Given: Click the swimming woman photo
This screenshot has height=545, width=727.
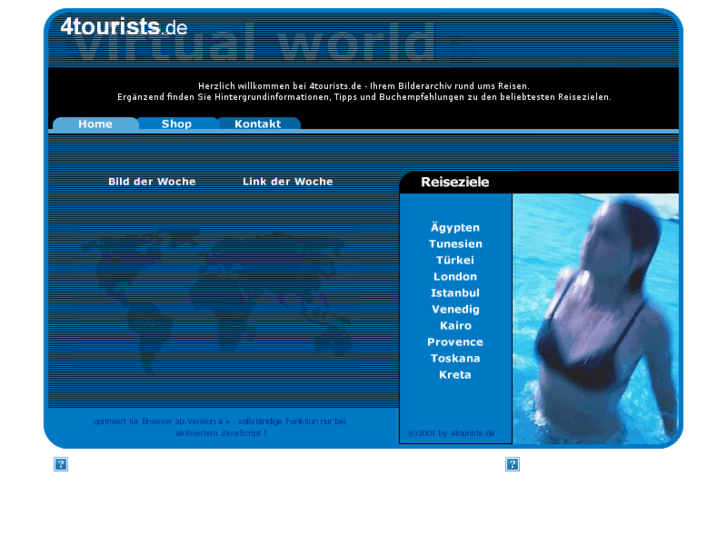Looking at the screenshot, I should click(x=596, y=319).
